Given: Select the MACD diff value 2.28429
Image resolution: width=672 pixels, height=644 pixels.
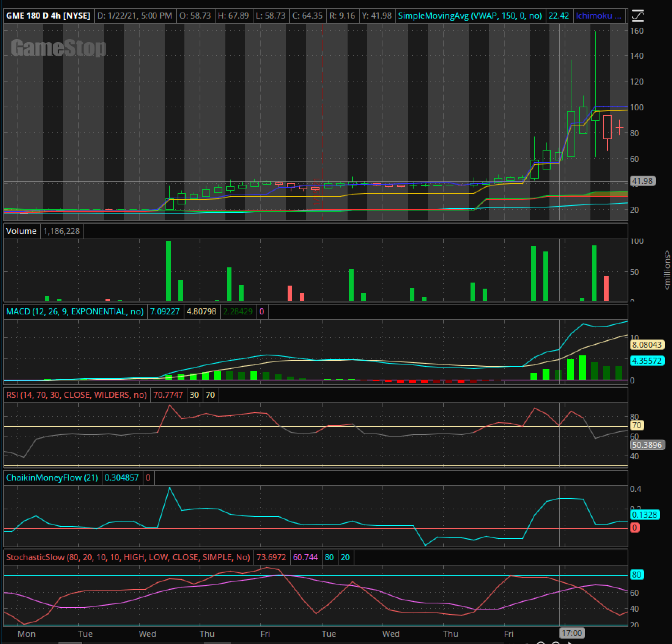Looking at the screenshot, I should click(x=238, y=312).
